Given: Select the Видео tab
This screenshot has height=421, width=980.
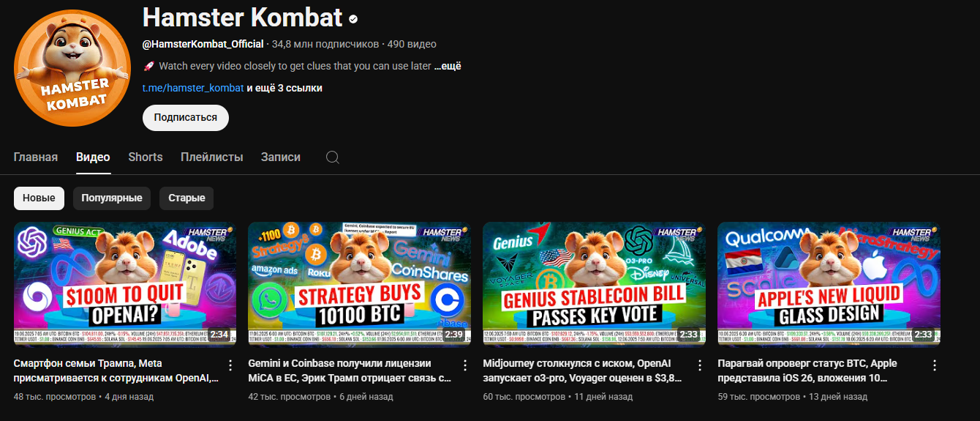Looking at the screenshot, I should [x=93, y=157].
